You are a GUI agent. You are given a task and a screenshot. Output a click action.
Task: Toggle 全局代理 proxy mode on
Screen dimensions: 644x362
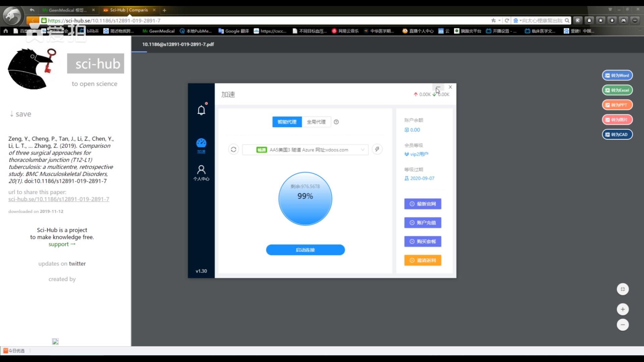(x=316, y=122)
